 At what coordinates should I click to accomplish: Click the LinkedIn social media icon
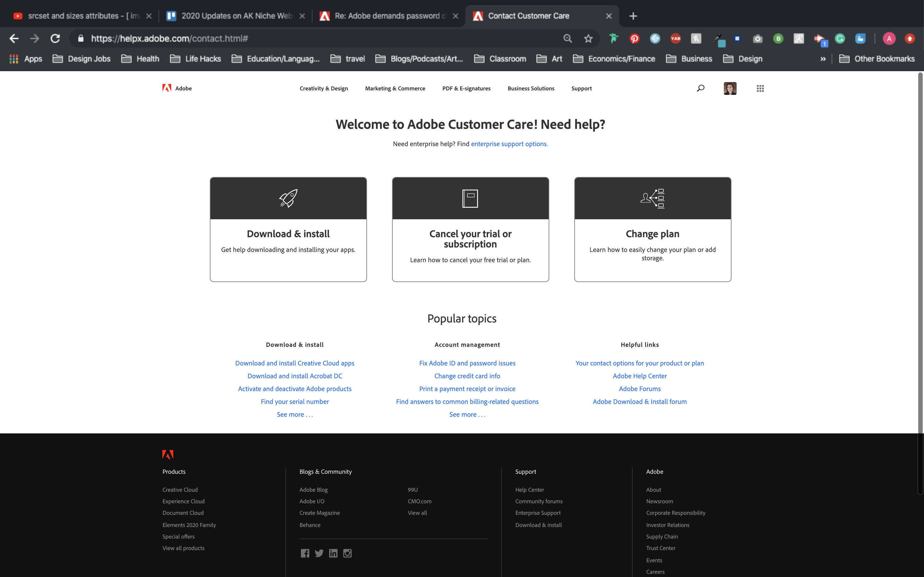click(x=333, y=553)
